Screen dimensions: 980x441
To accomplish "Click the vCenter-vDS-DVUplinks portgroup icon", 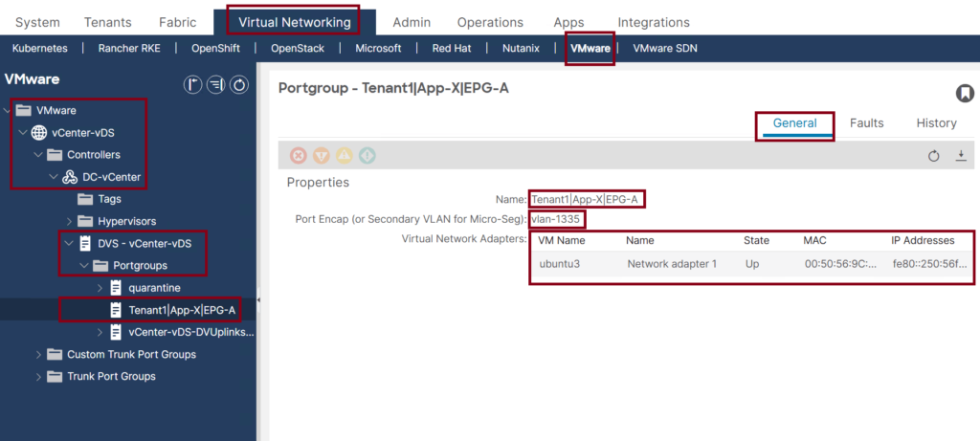I will click(116, 332).
